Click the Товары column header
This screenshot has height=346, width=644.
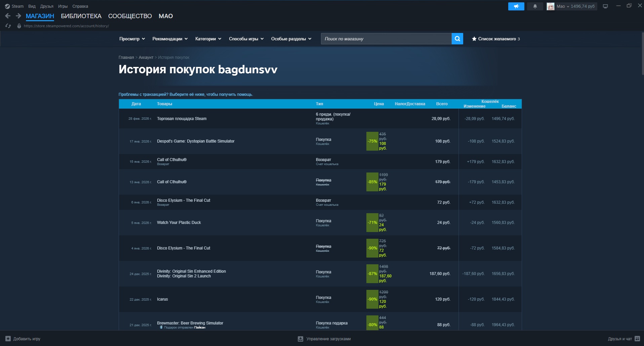click(x=164, y=104)
